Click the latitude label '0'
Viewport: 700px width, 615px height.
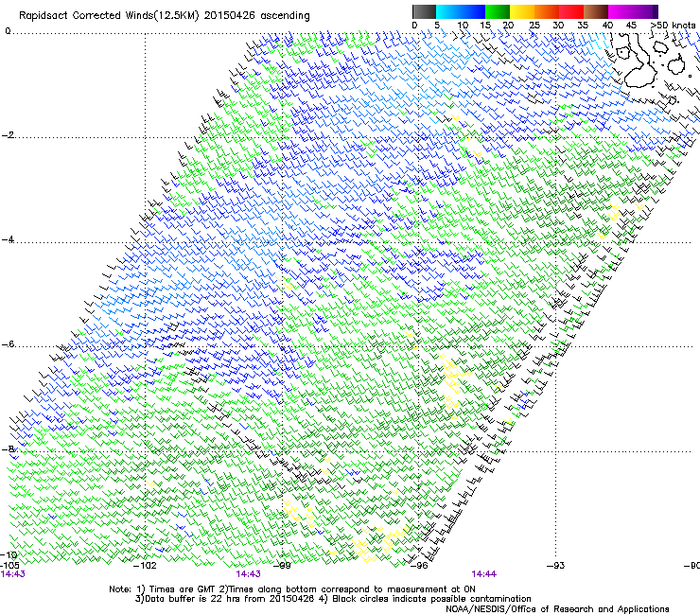coord(8,31)
